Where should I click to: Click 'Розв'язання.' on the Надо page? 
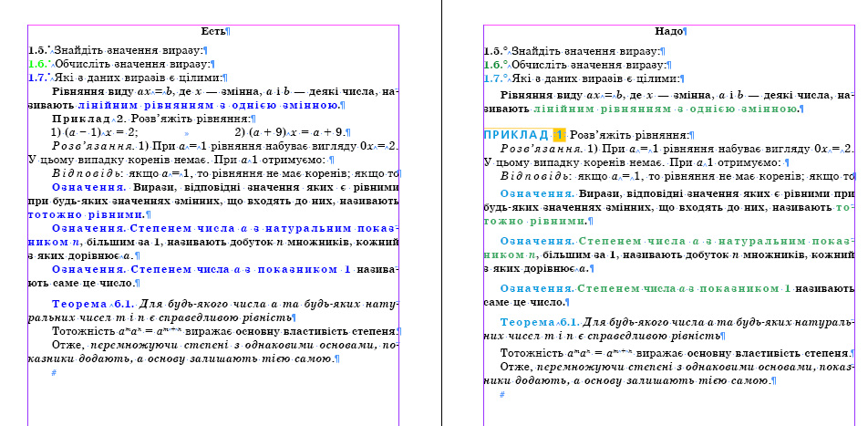(x=542, y=149)
